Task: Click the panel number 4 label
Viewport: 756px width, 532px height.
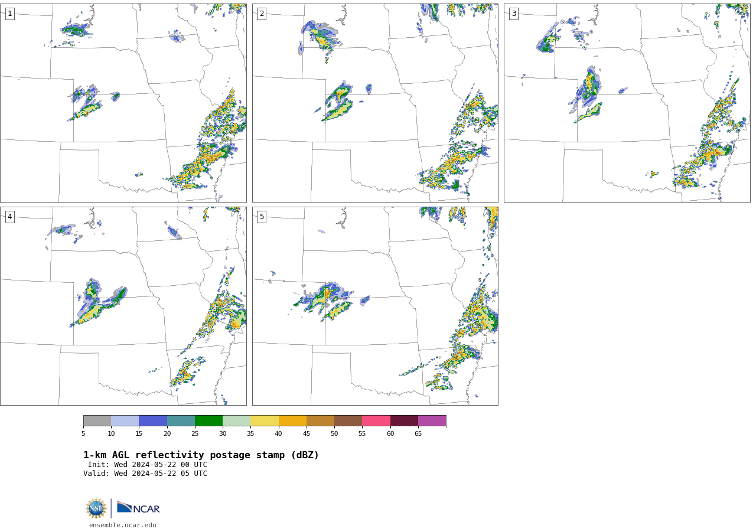Action: pos(9,217)
